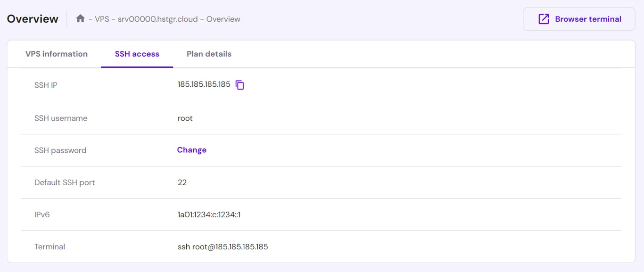Image resolution: width=644 pixels, height=272 pixels.
Task: Select the SSH access tab
Action: tap(137, 54)
